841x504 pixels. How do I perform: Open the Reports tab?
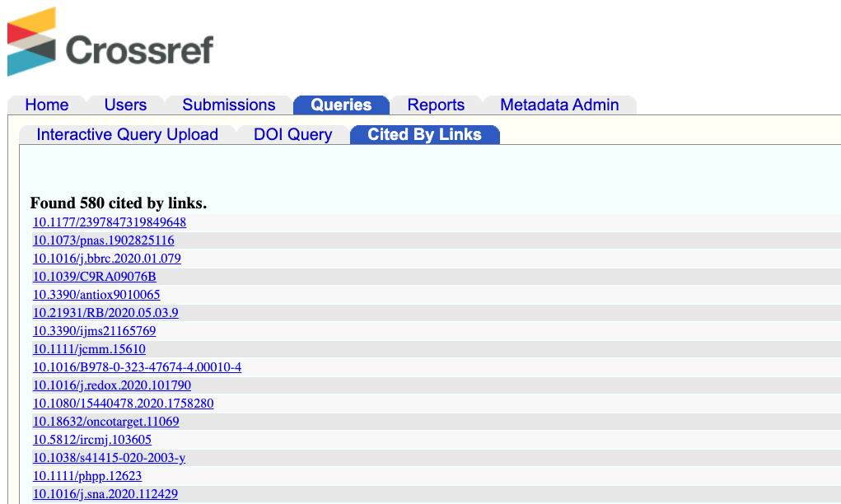pos(436,105)
